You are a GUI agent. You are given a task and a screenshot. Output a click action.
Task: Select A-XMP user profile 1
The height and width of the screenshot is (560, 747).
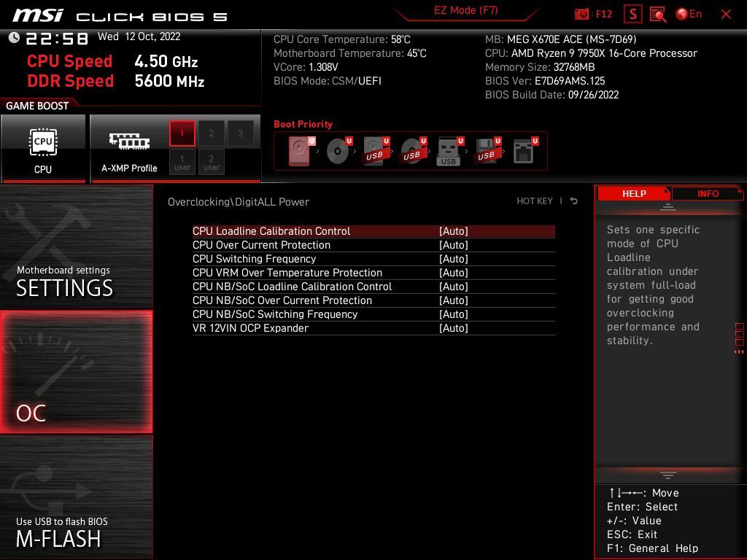pyautogui.click(x=182, y=162)
